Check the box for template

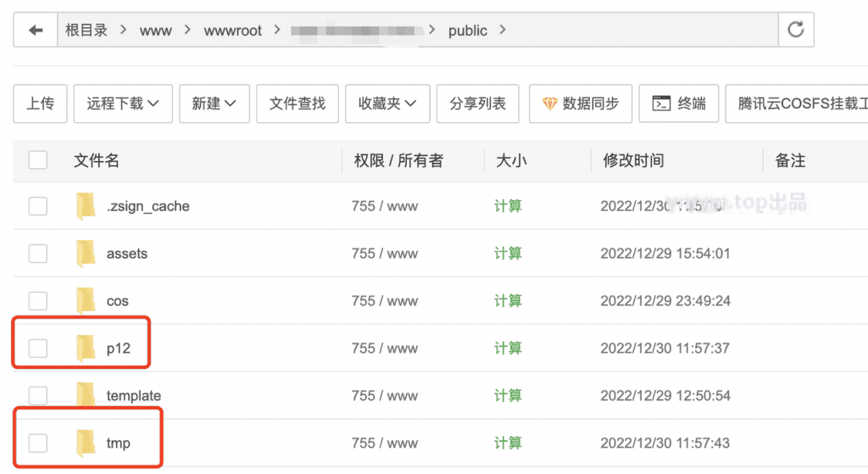pyautogui.click(x=37, y=395)
